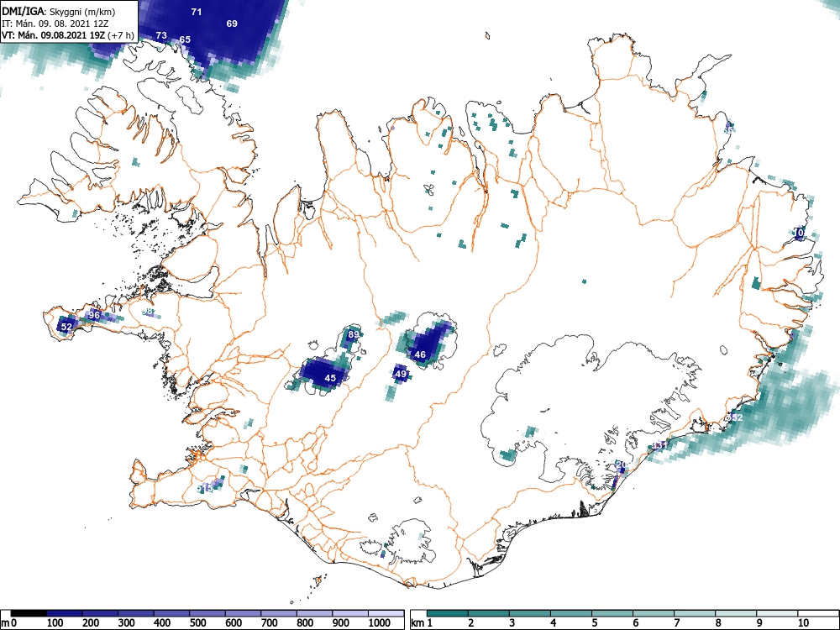Select the value label 73
The image size is (840, 630).
pyautogui.click(x=161, y=35)
